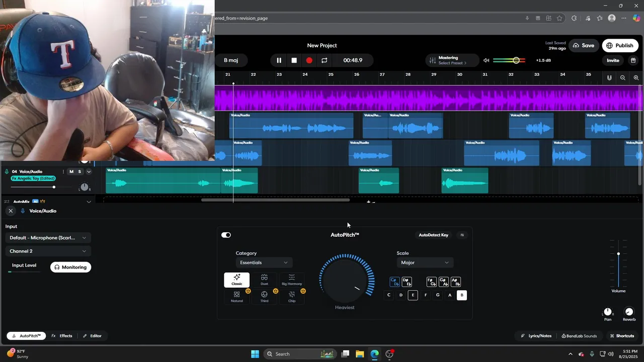Mute track 04 Voice/Audio
Image resolution: width=644 pixels, height=362 pixels.
click(71, 171)
